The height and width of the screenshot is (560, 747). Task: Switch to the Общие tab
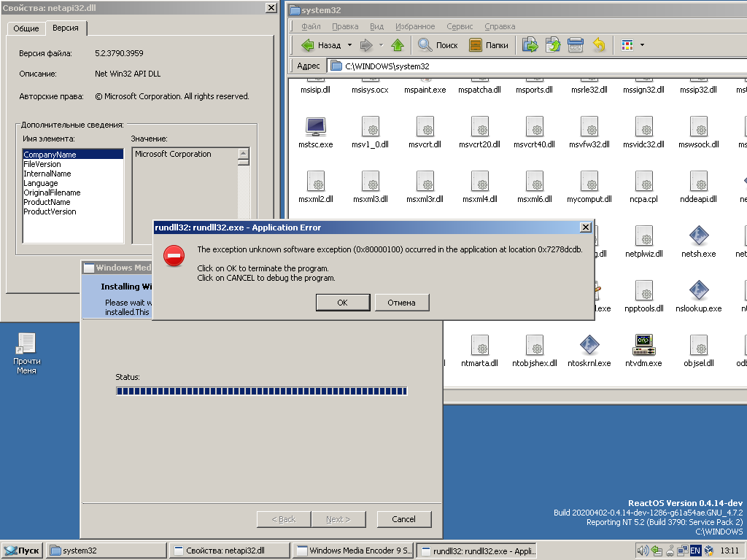(26, 28)
